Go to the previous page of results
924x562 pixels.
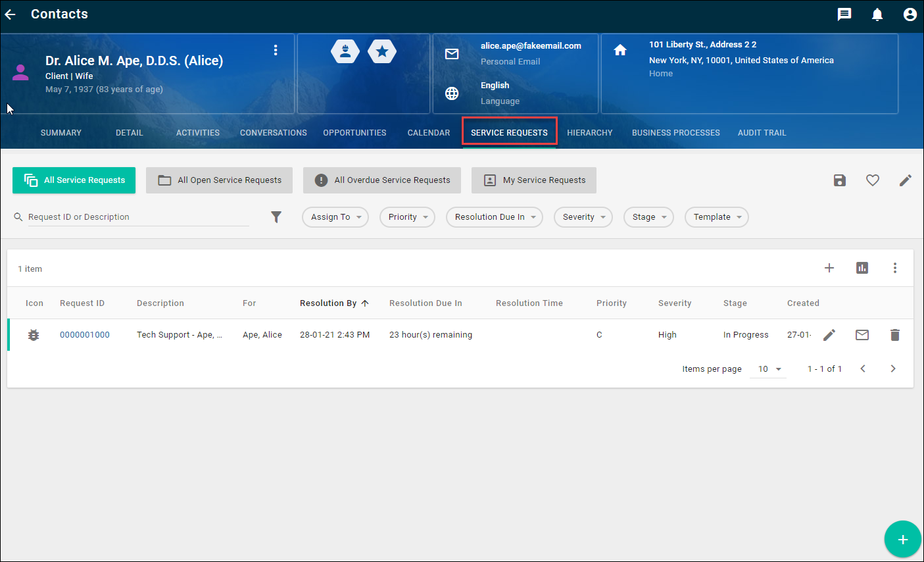click(863, 369)
